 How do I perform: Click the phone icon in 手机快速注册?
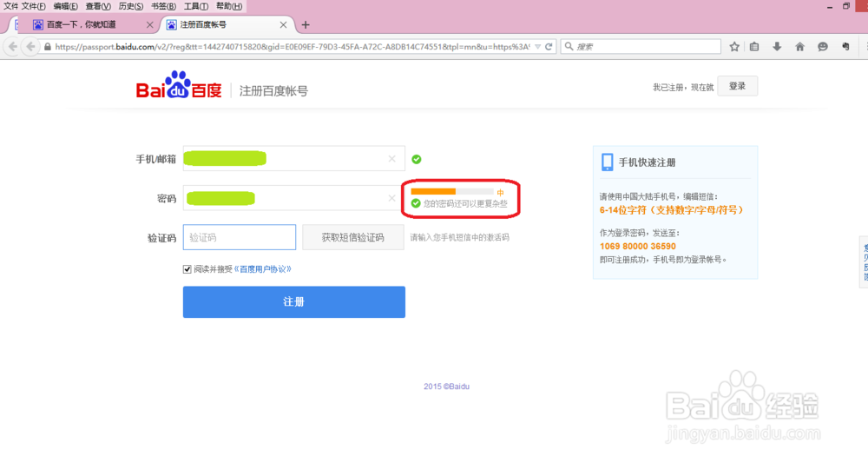608,162
